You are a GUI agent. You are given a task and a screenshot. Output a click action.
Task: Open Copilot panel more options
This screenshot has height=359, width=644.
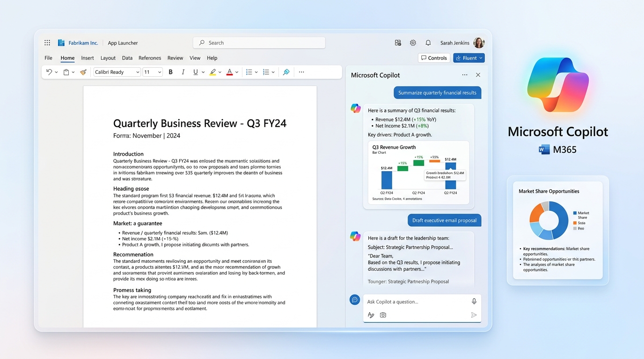465,75
